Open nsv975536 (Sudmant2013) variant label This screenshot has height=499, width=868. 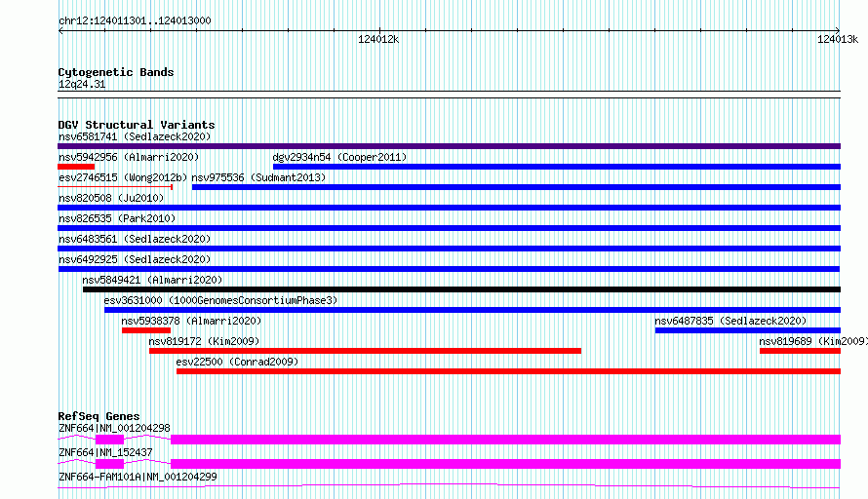258,177
